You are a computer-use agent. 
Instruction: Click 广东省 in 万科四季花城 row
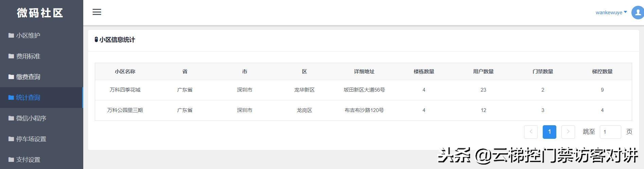[x=185, y=90]
